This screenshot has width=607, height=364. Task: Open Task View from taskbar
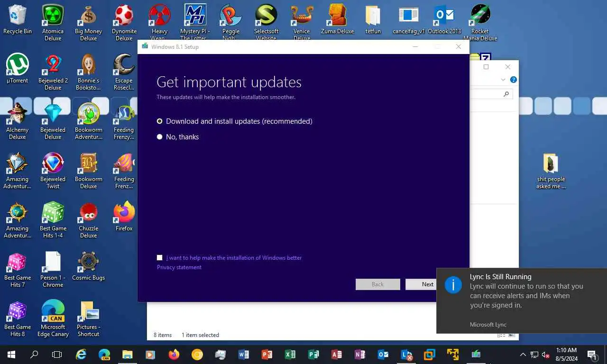tap(57, 355)
